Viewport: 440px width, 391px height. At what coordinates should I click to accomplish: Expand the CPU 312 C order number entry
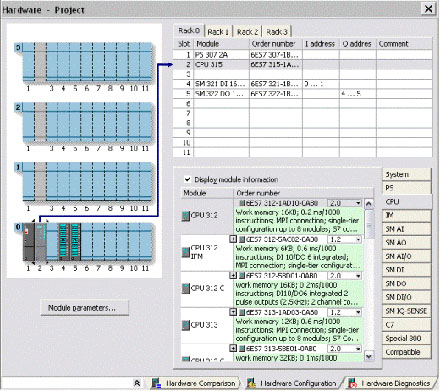[233, 276]
